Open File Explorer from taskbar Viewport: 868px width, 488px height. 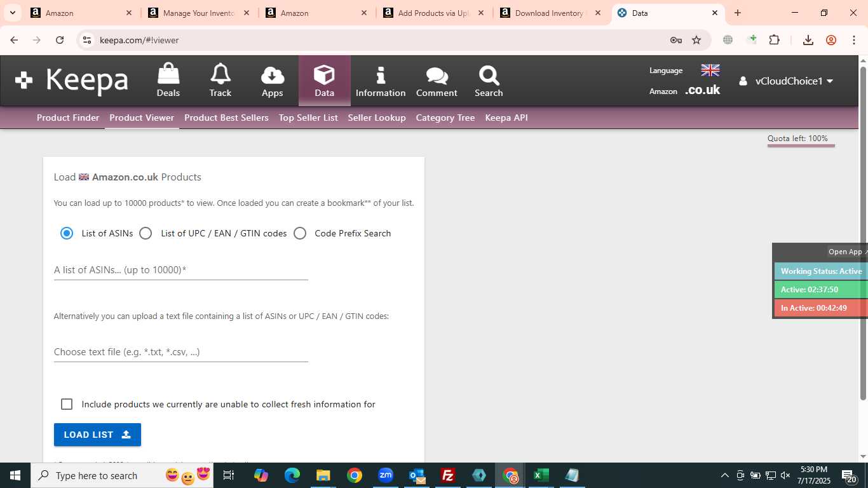[x=323, y=475]
